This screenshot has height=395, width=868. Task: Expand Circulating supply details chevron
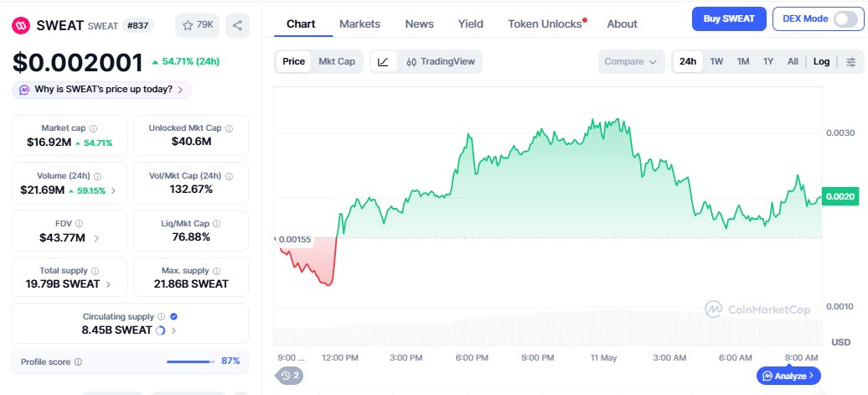coord(173,330)
